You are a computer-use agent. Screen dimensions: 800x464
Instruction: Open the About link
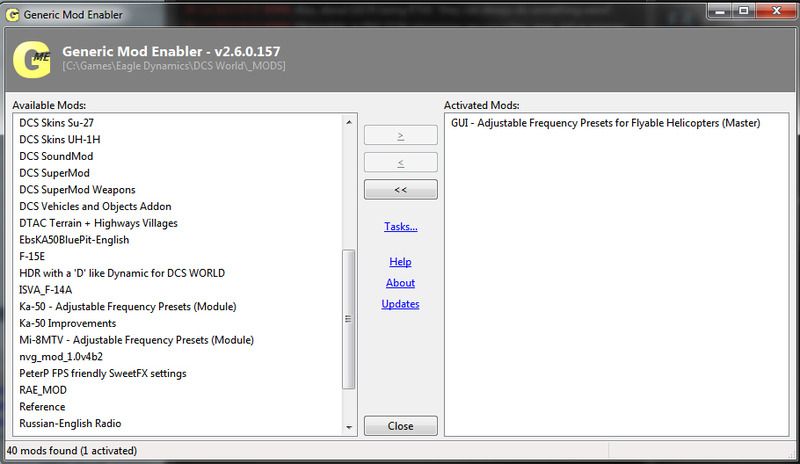(x=400, y=283)
